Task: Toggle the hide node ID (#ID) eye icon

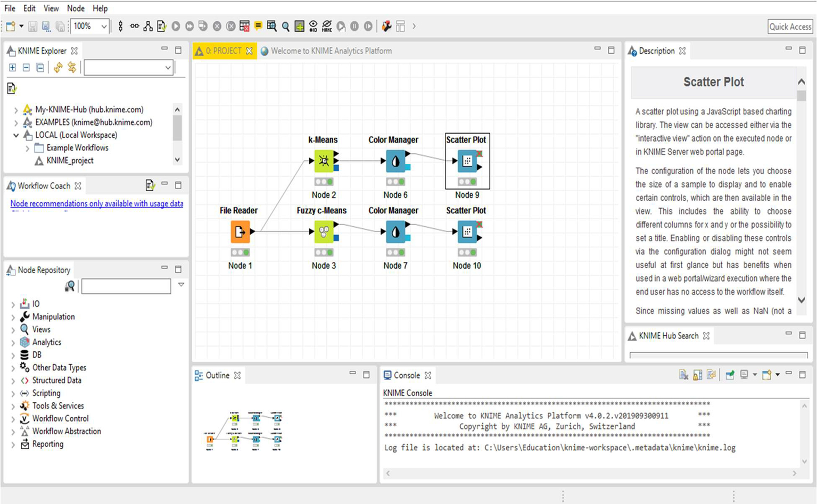Action: coord(313,26)
